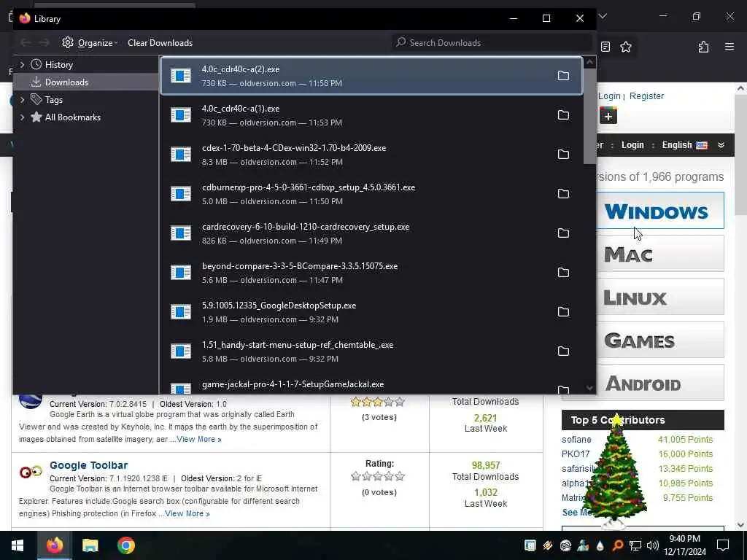This screenshot has height=560, width=747.
Task: Select All Bookmarks in the sidebar
Action: point(86,117)
